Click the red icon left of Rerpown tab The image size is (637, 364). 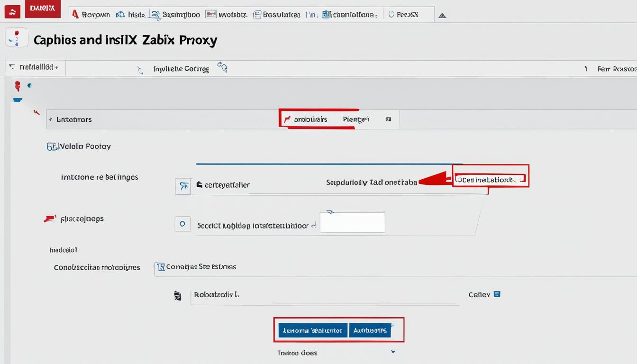point(75,14)
